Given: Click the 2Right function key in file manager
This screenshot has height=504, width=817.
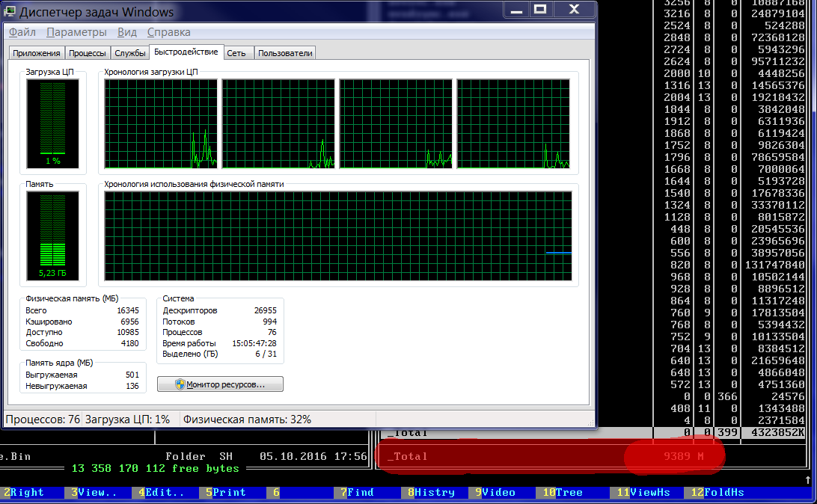Looking at the screenshot, I should click(23, 493).
